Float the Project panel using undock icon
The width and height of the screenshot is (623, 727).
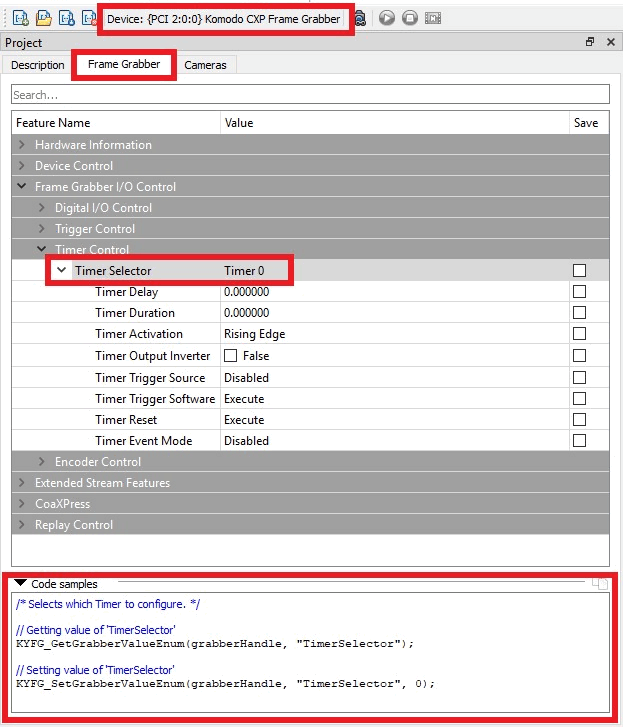click(590, 43)
